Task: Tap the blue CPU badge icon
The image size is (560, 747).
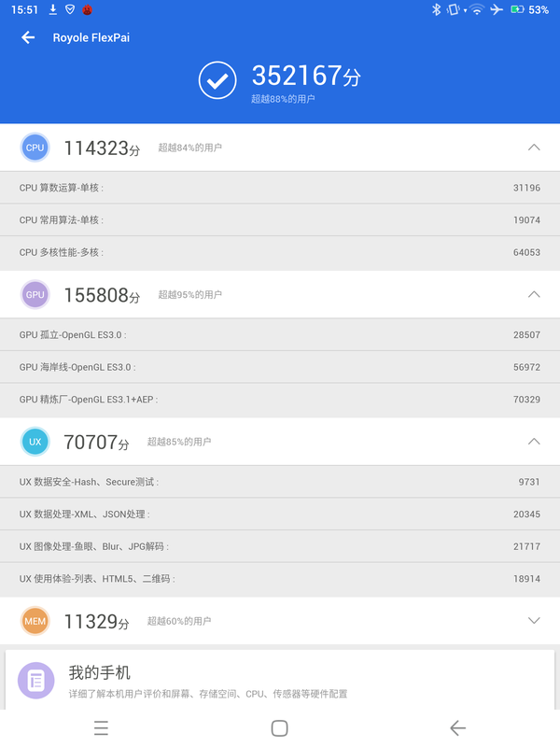Action: coord(35,148)
